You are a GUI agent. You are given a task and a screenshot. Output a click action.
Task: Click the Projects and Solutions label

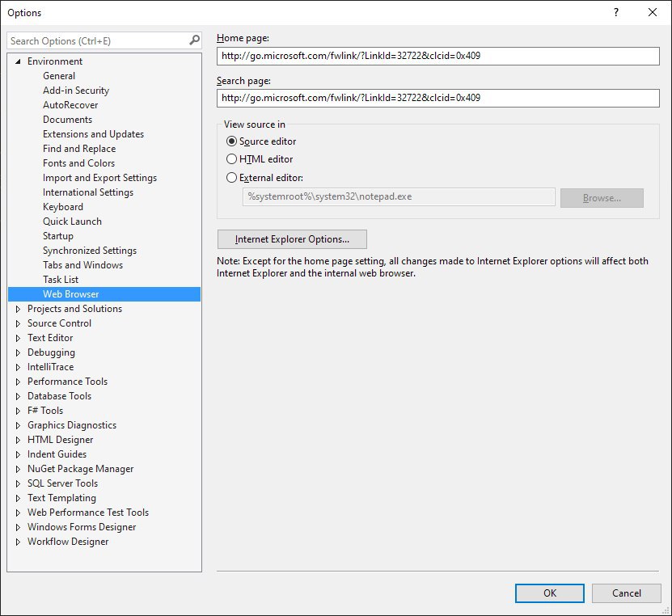click(x=74, y=309)
